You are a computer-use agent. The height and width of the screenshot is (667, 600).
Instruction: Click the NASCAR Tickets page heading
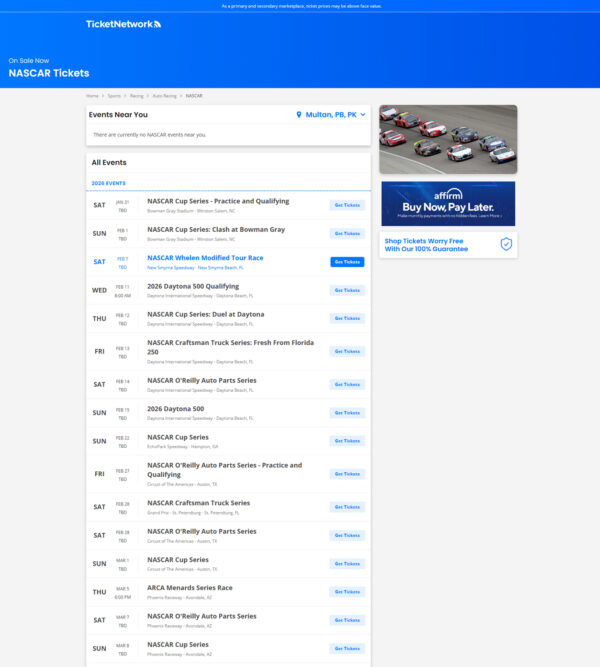49,73
